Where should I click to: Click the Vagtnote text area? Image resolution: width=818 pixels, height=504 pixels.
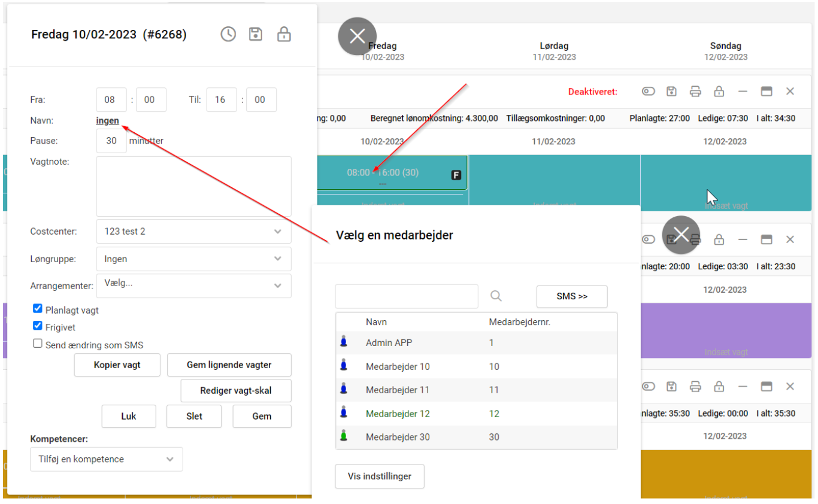[x=193, y=186]
